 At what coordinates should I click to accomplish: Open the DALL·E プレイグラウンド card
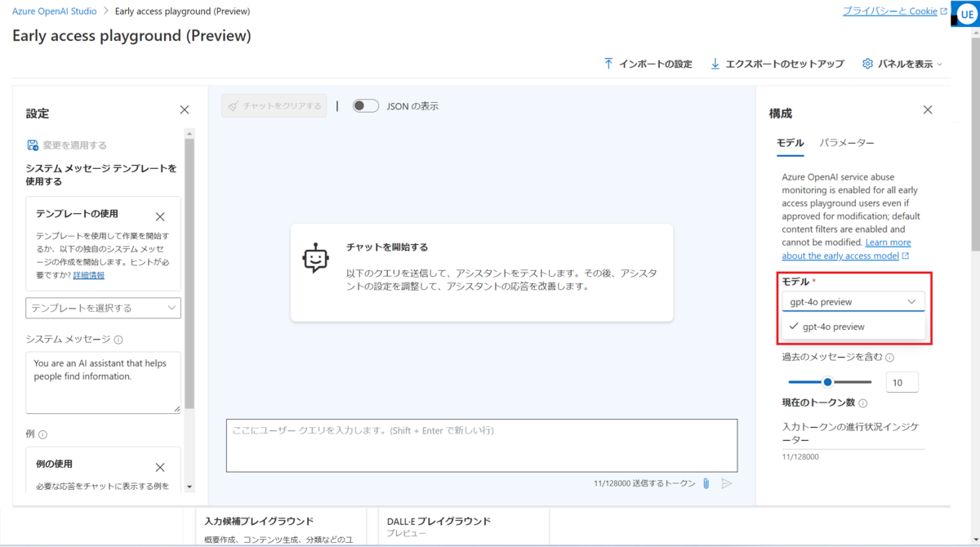tap(465, 527)
